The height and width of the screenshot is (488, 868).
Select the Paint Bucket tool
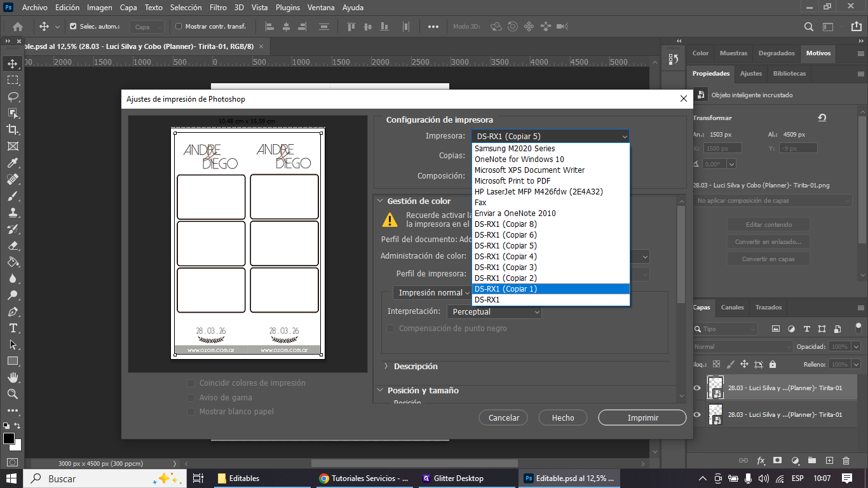[12, 262]
